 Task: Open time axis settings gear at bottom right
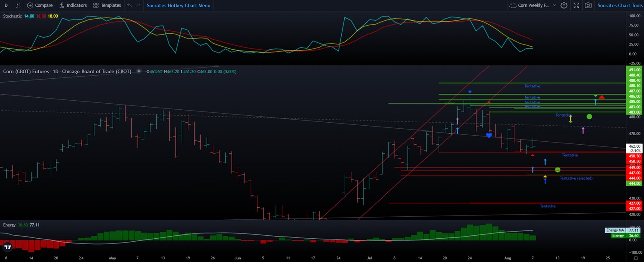pyautogui.click(x=636, y=257)
